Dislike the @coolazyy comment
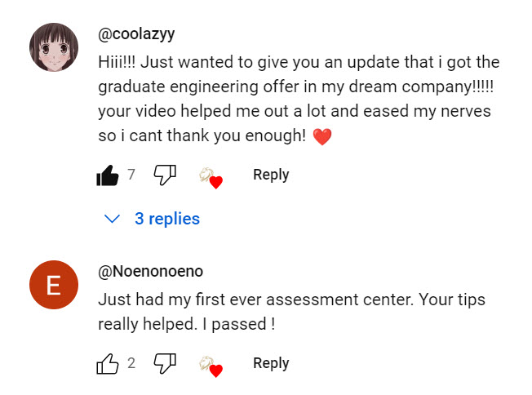532x395 pixels. (165, 175)
